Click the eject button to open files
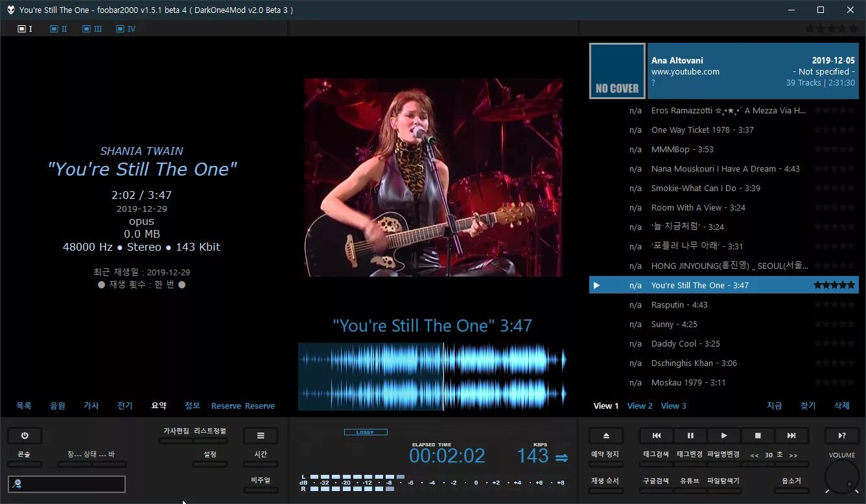The image size is (866, 504). pos(606,436)
